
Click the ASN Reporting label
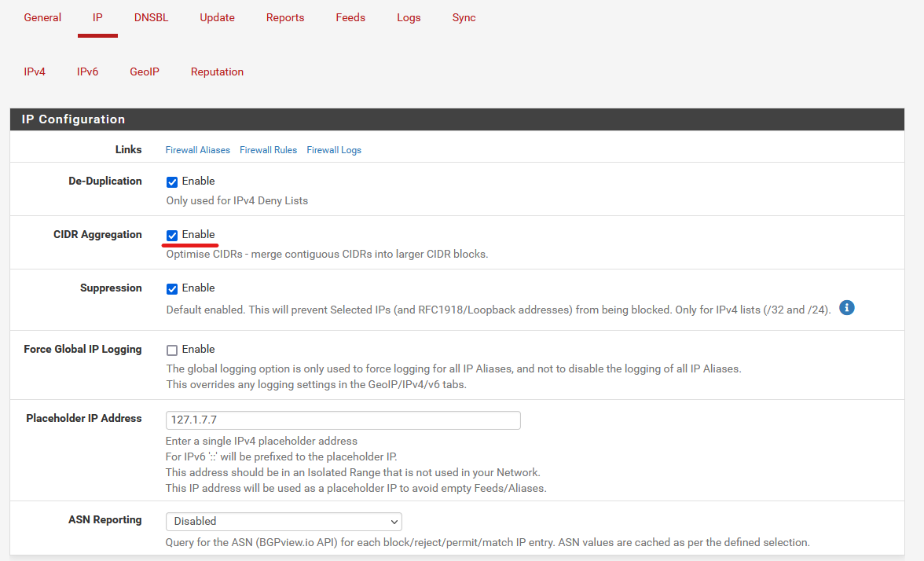click(x=105, y=520)
